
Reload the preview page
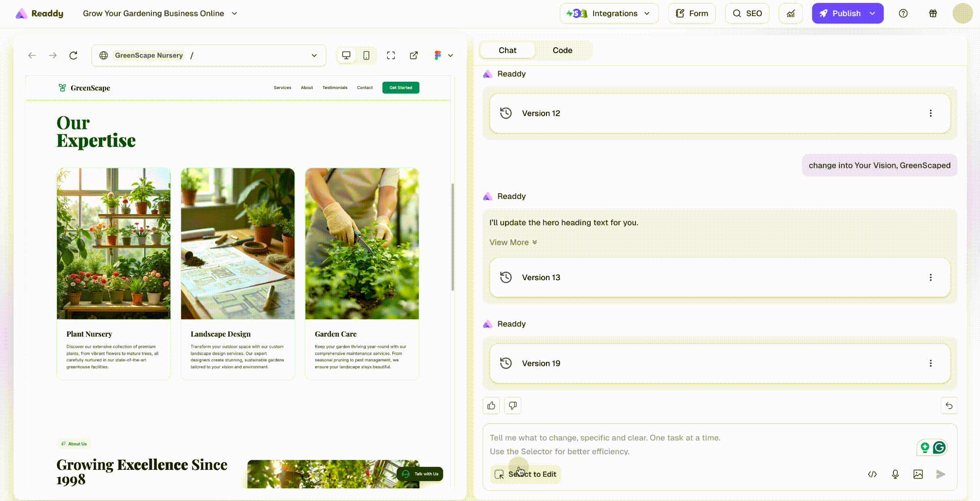[x=73, y=55]
